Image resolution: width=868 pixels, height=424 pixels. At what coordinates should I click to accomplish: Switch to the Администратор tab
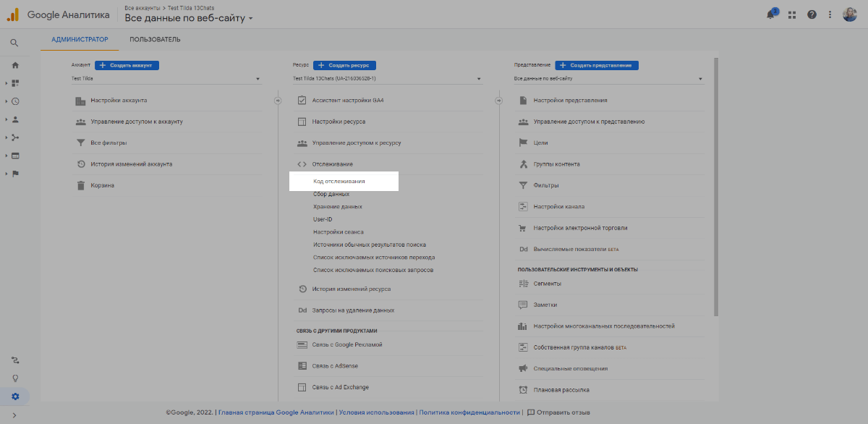[x=80, y=39]
